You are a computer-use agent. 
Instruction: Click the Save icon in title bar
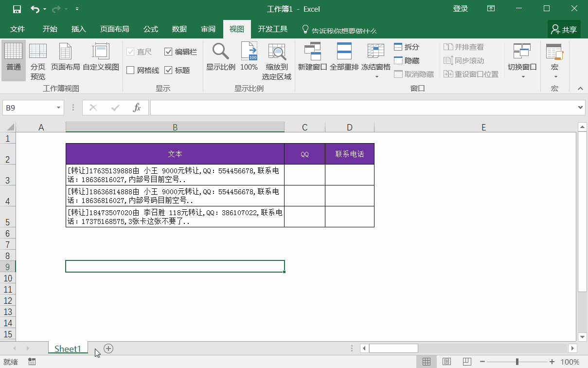(17, 9)
